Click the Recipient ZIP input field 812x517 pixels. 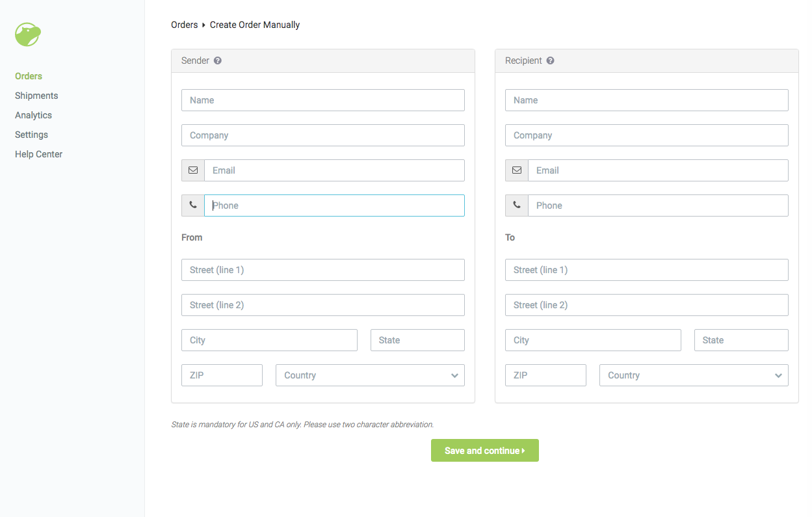coord(545,375)
